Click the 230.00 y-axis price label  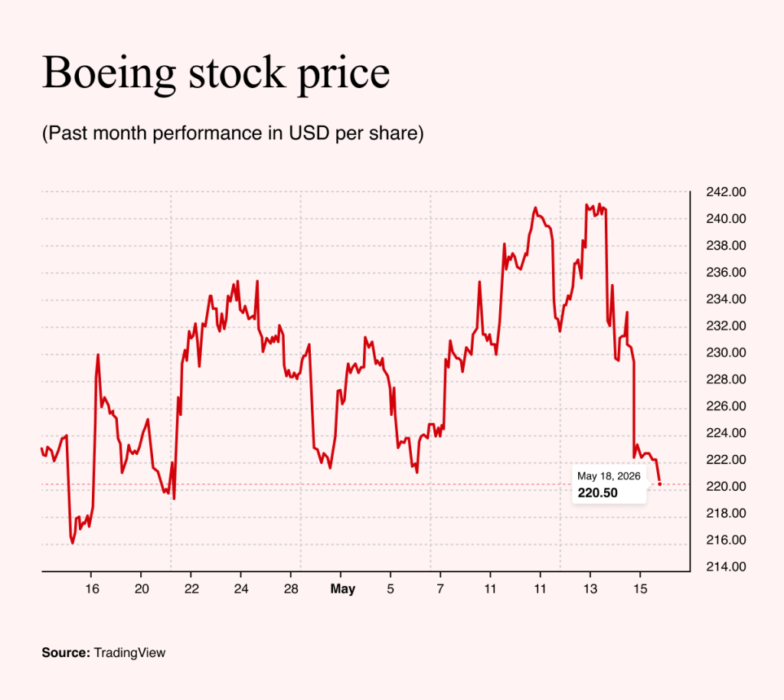click(x=726, y=352)
